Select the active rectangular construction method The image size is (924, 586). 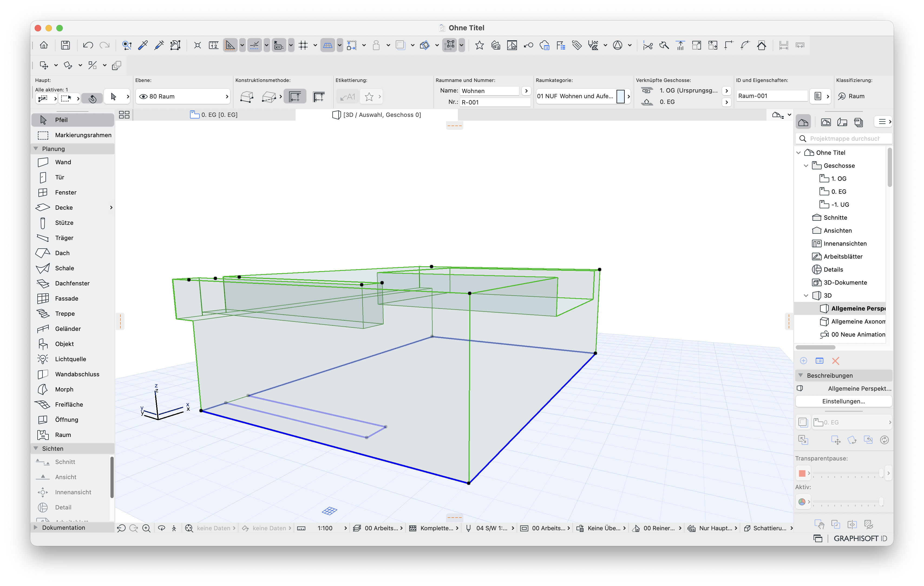pos(295,97)
